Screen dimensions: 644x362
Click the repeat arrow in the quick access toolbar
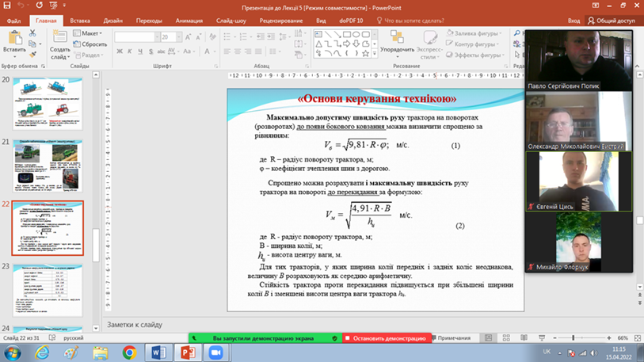39,6
